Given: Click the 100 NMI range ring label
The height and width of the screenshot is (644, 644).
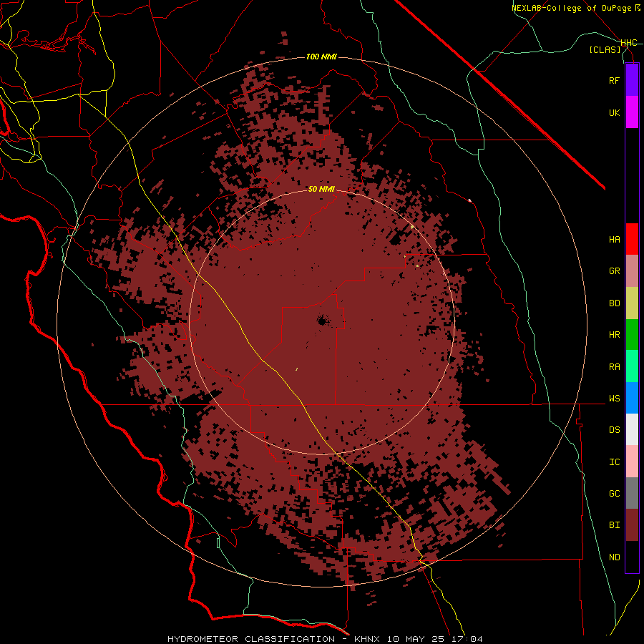Looking at the screenshot, I should [321, 57].
